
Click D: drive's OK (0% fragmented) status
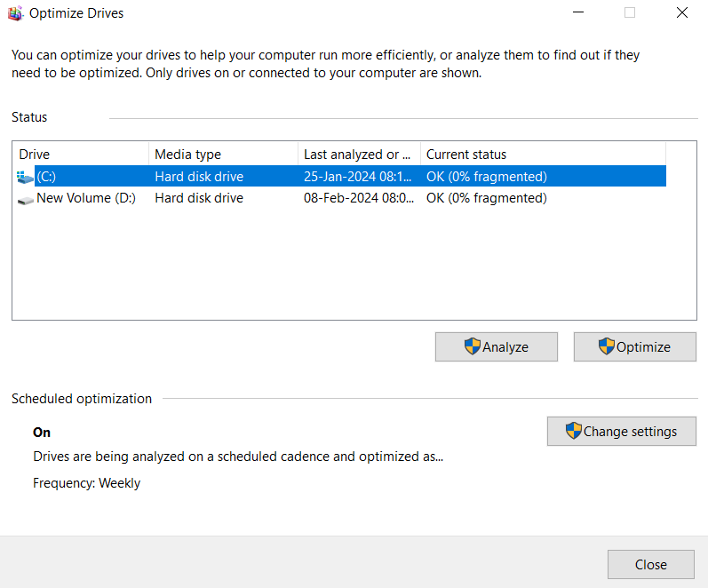(x=486, y=198)
